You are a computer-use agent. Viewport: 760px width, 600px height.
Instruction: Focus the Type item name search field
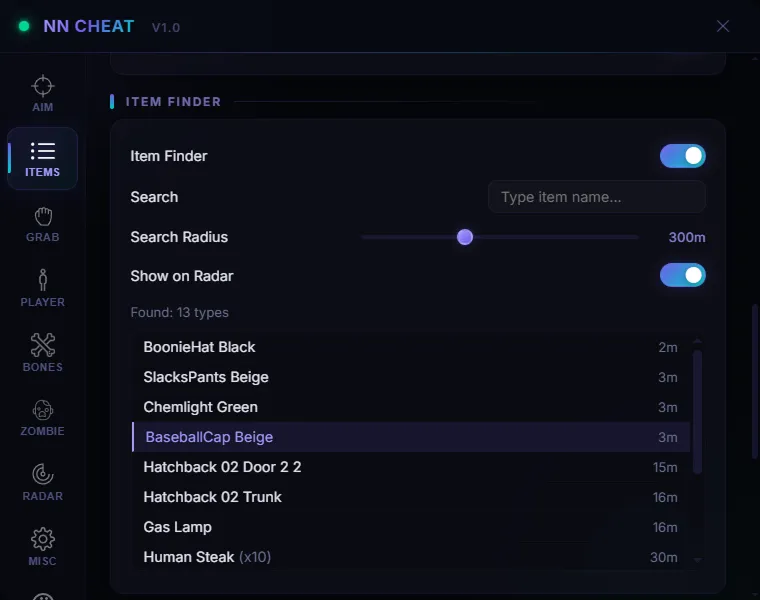[597, 197]
